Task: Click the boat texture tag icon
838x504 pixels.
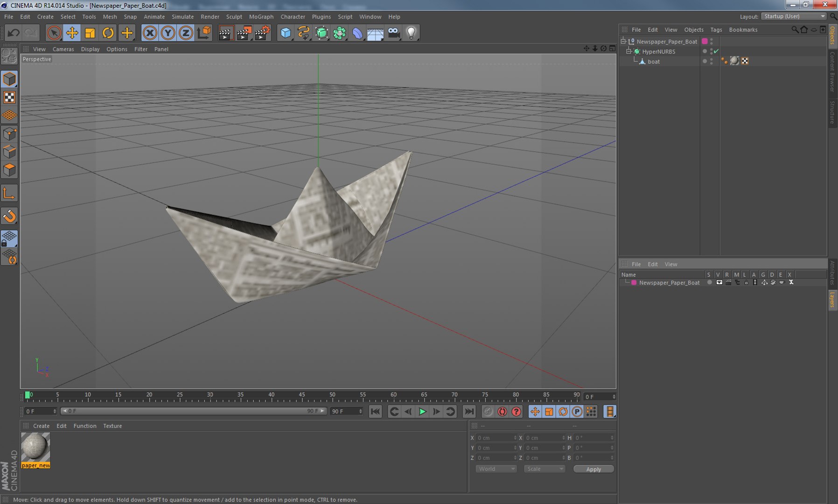Action: pos(734,61)
